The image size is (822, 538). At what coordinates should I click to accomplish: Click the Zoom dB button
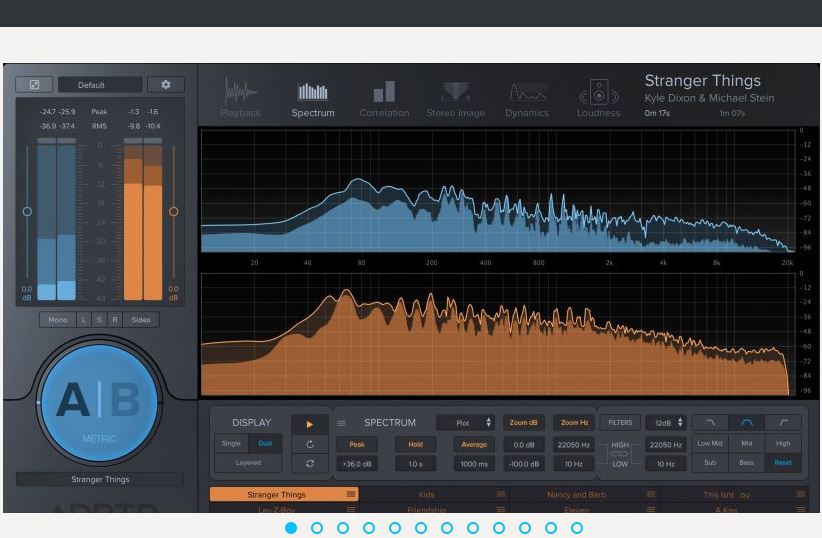tap(523, 423)
